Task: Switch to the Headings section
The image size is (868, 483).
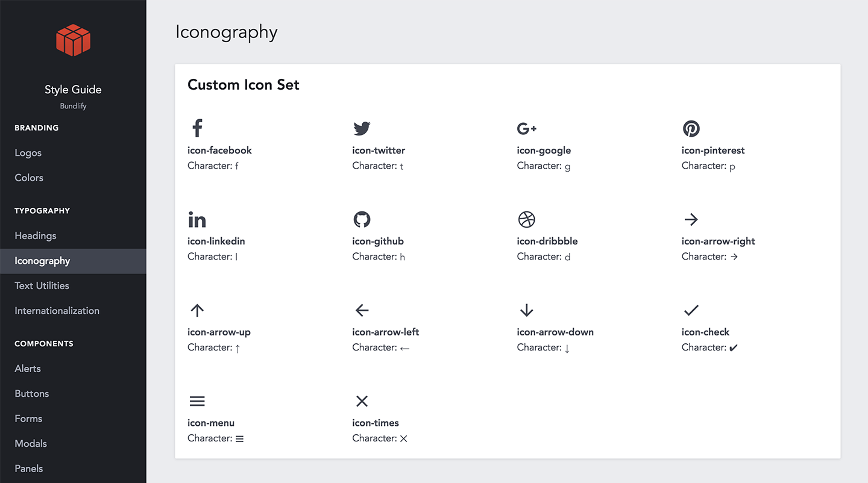Action: pyautogui.click(x=35, y=235)
